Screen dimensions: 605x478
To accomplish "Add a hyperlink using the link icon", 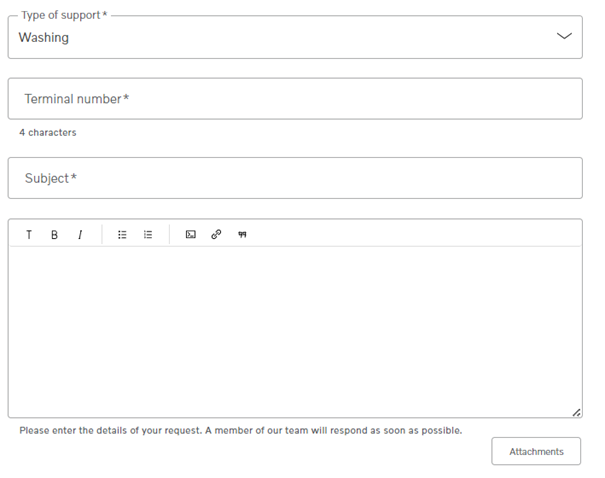I will (216, 234).
